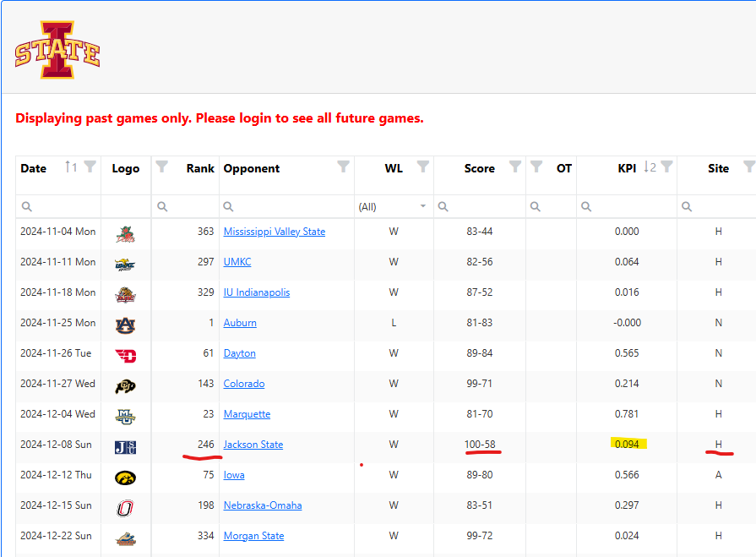This screenshot has width=756, height=557.
Task: Open the Jackson State link
Action: click(253, 444)
